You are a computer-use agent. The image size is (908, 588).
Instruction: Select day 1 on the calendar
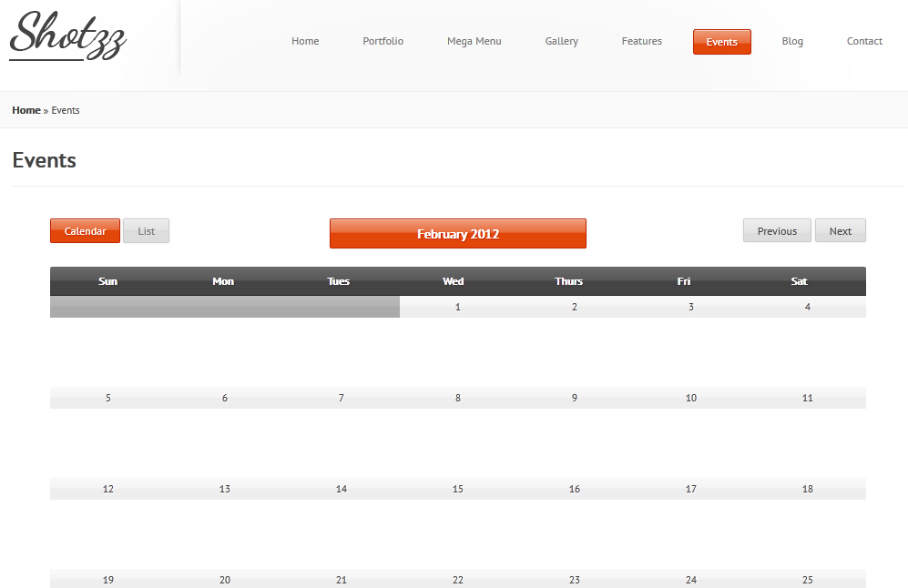click(458, 307)
